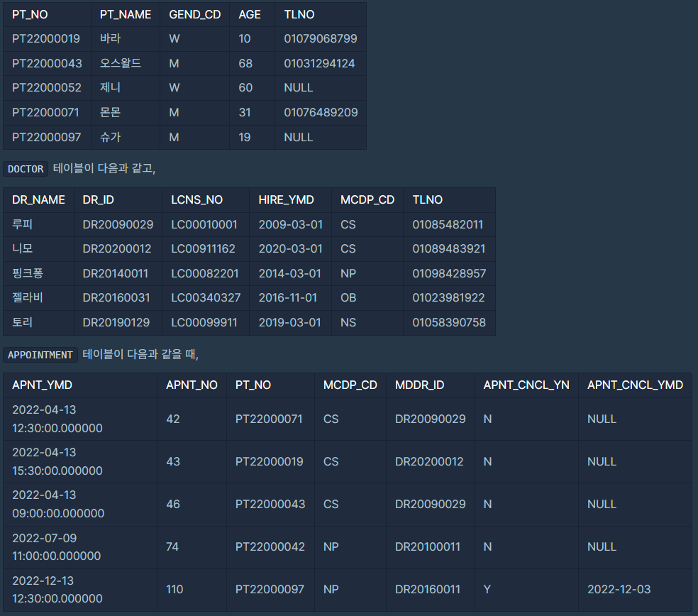Select the PT_NO column header in patient table
The image size is (698, 616).
point(30,15)
